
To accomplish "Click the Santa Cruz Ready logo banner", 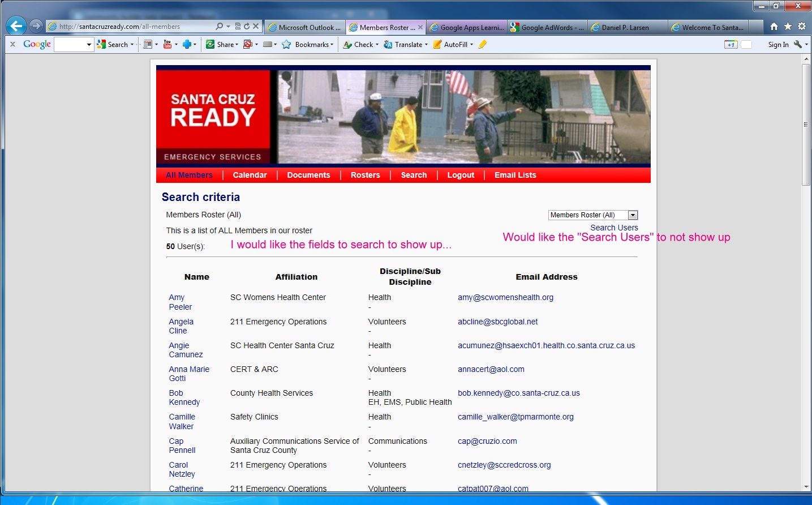I will (213, 117).
